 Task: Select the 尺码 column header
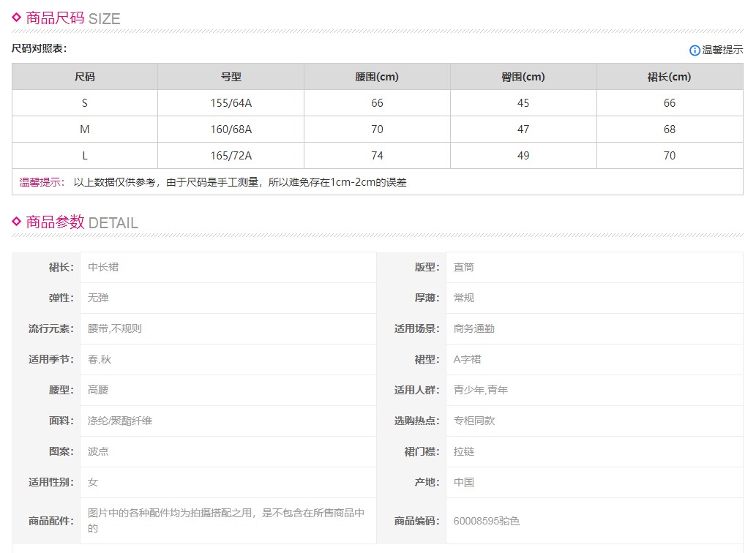click(85, 77)
